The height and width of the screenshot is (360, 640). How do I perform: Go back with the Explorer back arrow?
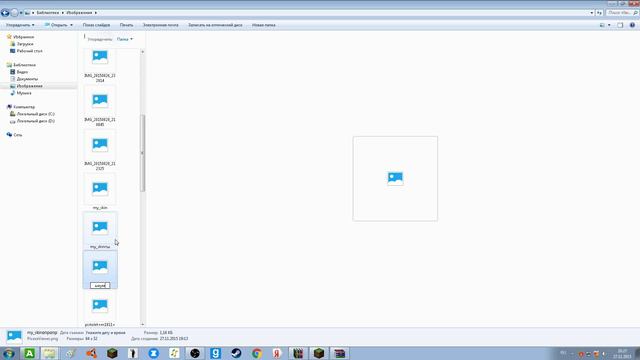5,13
